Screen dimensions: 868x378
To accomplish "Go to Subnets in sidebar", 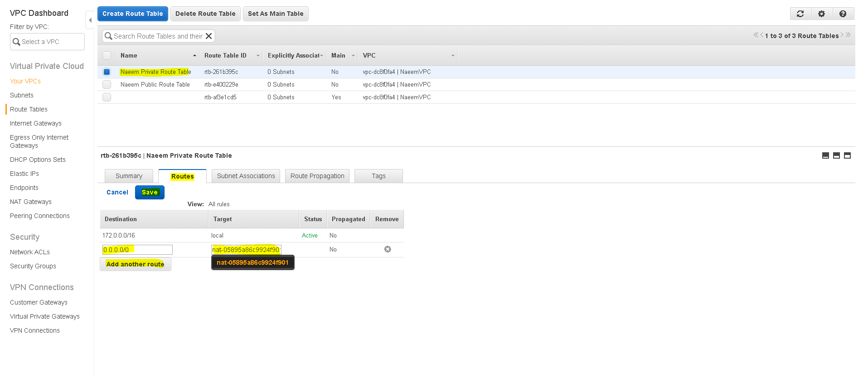I will (x=22, y=95).
